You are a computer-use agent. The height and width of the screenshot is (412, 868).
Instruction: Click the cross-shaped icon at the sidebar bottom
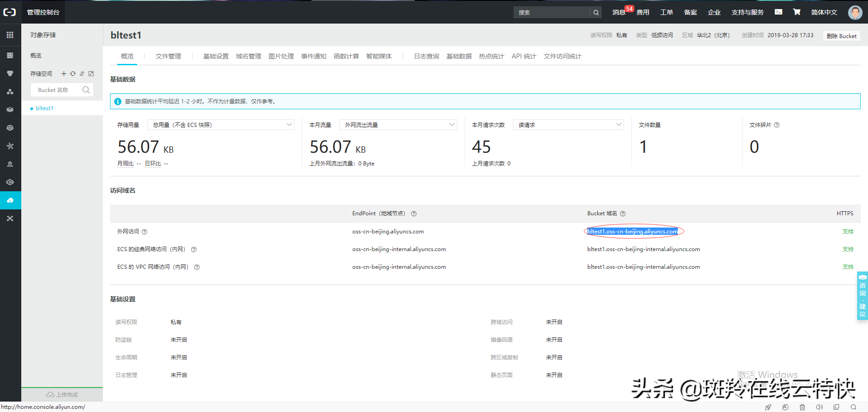coord(10,218)
